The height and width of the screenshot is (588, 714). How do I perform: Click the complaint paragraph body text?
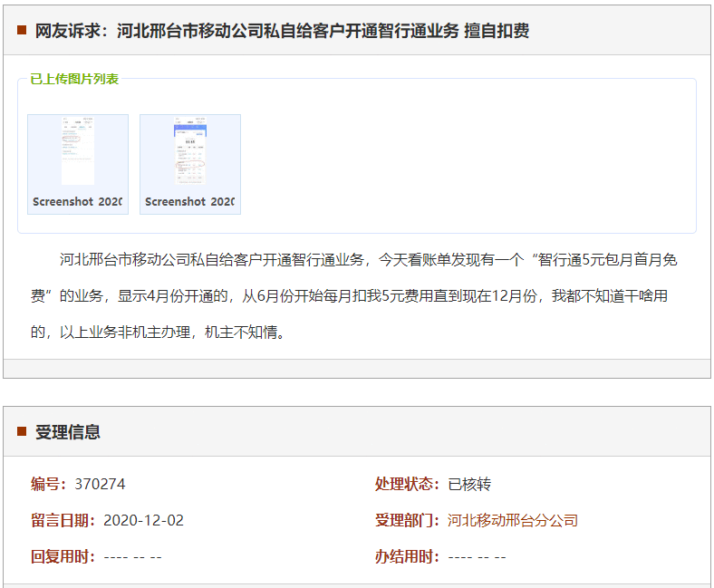pos(355,296)
